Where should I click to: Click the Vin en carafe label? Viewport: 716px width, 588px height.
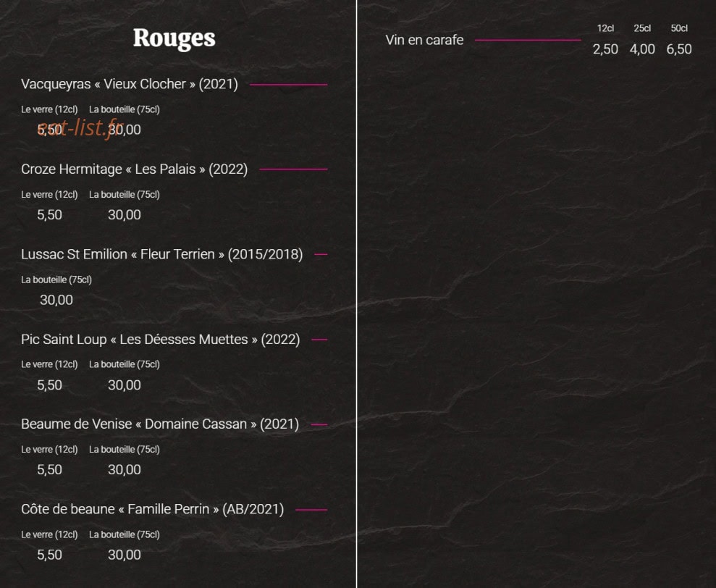click(424, 41)
